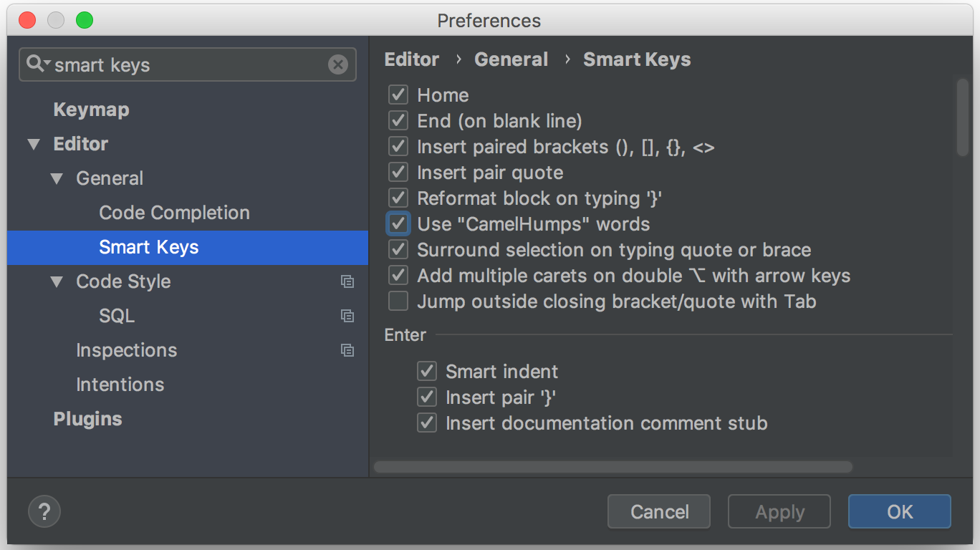Collapse the Code Style tree node arrow
Screen dimensions: 980x550
57,281
